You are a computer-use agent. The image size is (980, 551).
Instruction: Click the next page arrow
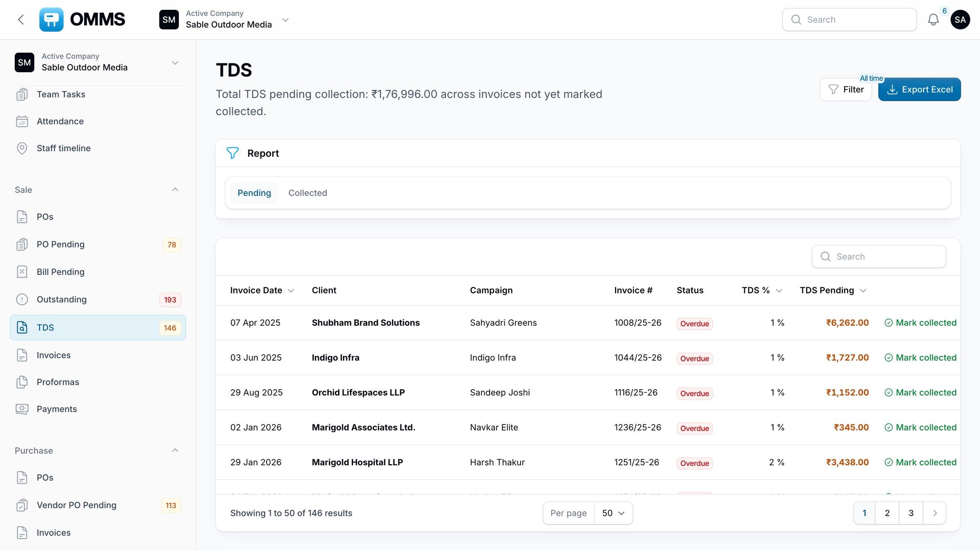point(935,513)
